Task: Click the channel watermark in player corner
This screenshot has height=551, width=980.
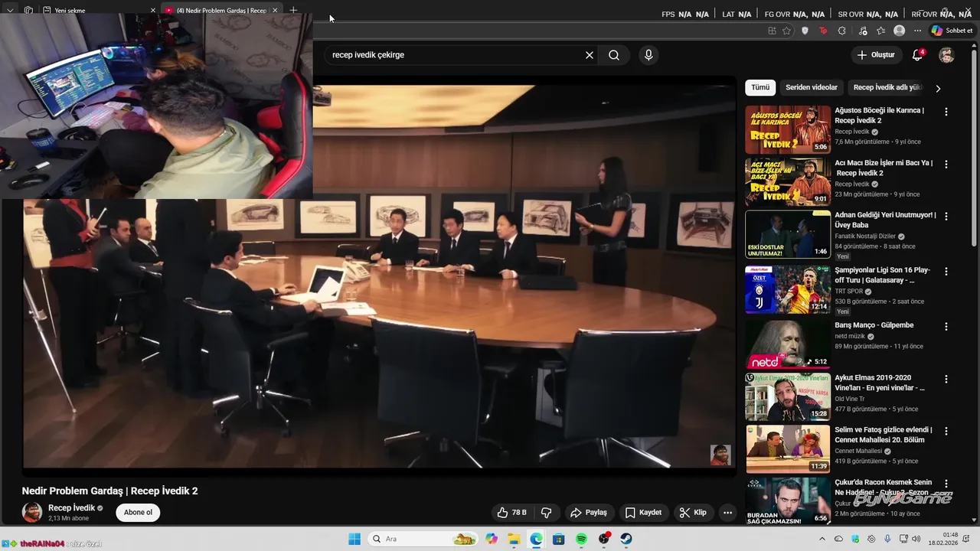Action: (x=720, y=455)
